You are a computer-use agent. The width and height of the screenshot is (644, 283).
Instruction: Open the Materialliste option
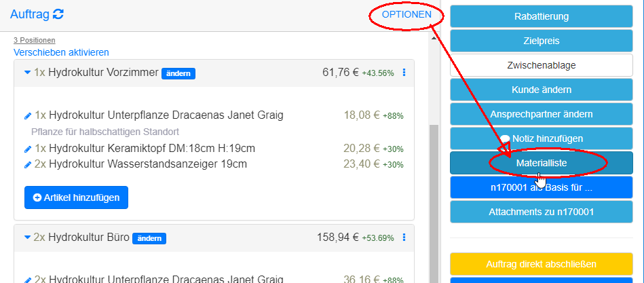click(x=541, y=164)
